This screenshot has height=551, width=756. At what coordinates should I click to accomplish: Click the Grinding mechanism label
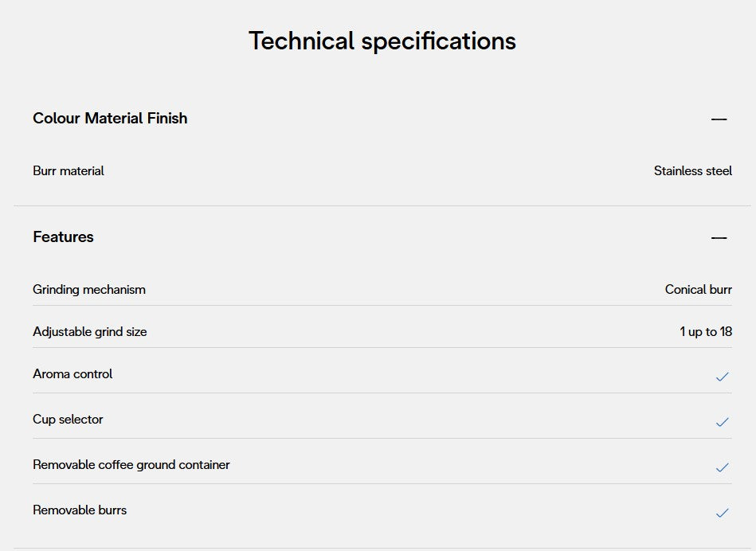89,290
